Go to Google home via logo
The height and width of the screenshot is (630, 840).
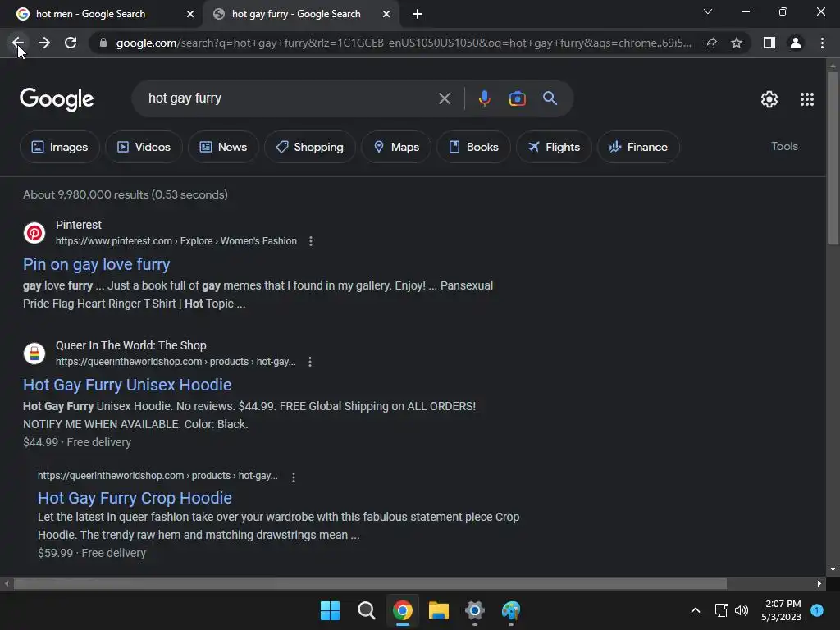pos(57,99)
